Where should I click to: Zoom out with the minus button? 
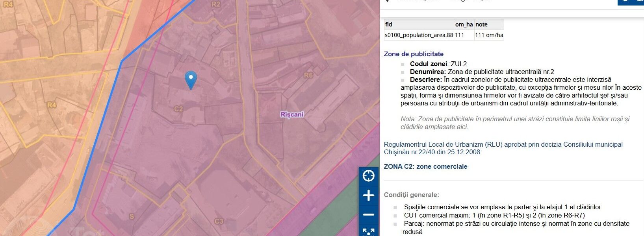click(368, 215)
